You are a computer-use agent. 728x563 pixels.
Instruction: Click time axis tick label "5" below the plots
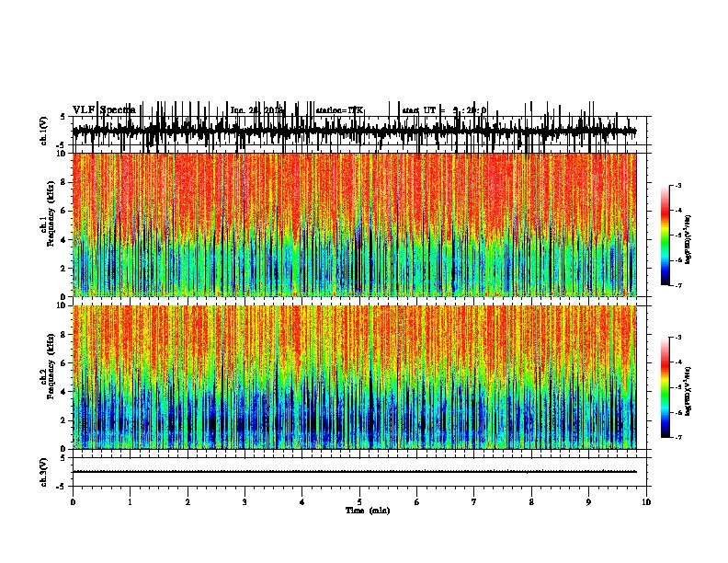point(359,502)
